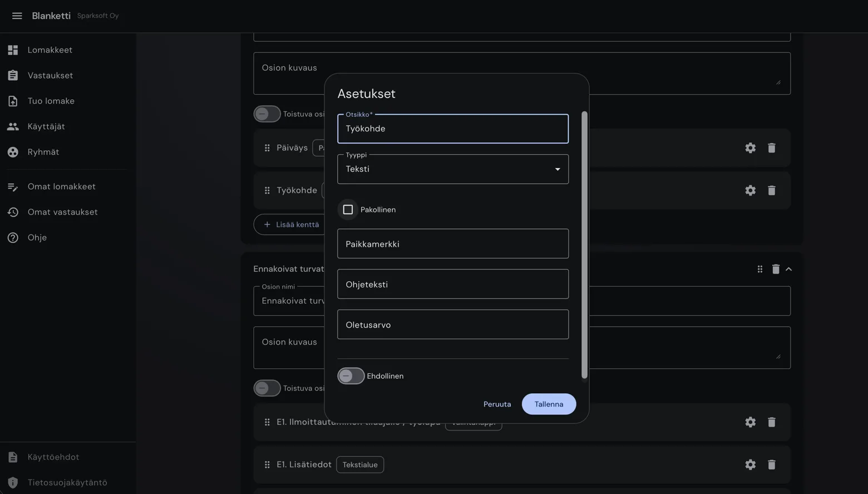Viewport: 868px width, 494px height.
Task: Delete the Ennakoivat section with trash icon
Action: click(x=775, y=270)
